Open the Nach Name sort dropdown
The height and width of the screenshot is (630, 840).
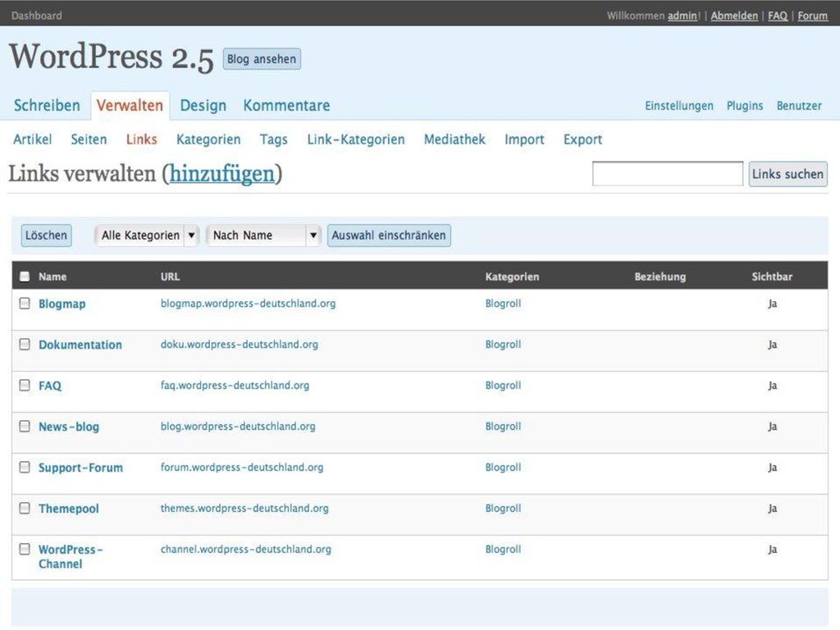coord(263,235)
